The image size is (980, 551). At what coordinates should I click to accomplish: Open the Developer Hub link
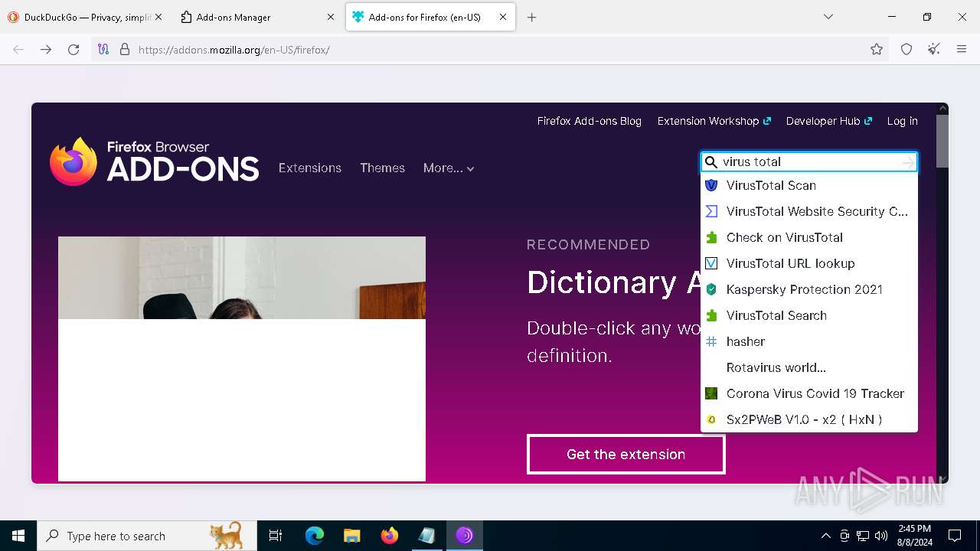[x=829, y=121]
